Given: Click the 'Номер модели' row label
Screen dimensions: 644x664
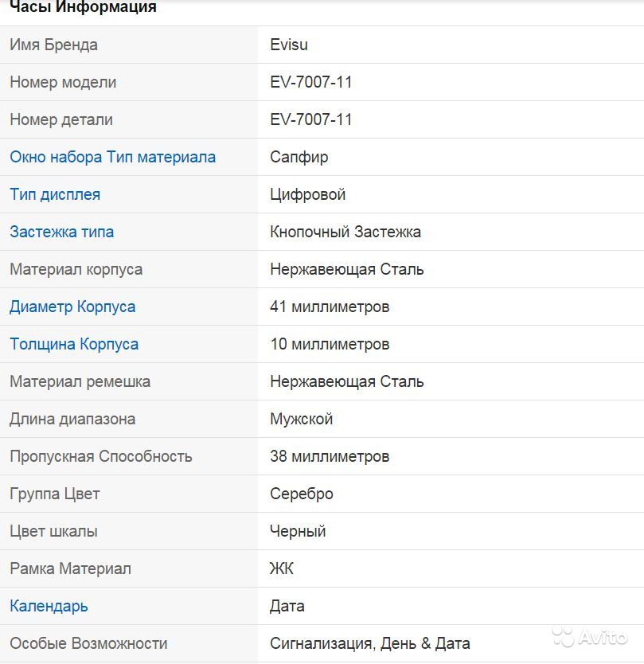Looking at the screenshot, I should coord(63,82).
